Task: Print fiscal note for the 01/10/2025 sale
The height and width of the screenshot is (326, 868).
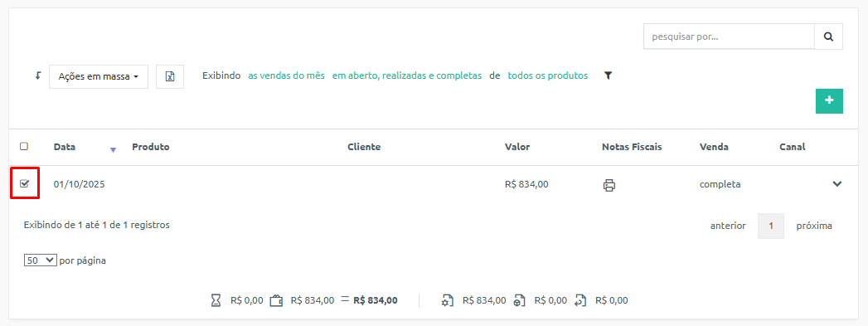Action: [x=609, y=185]
